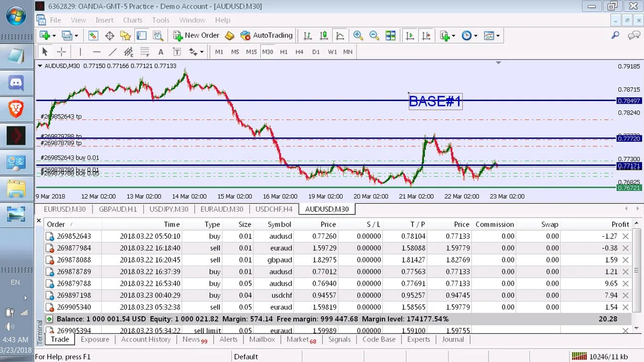Switch chart to H1 timeframe
Image resolution: width=644 pixels, height=362 pixels.
284,51
